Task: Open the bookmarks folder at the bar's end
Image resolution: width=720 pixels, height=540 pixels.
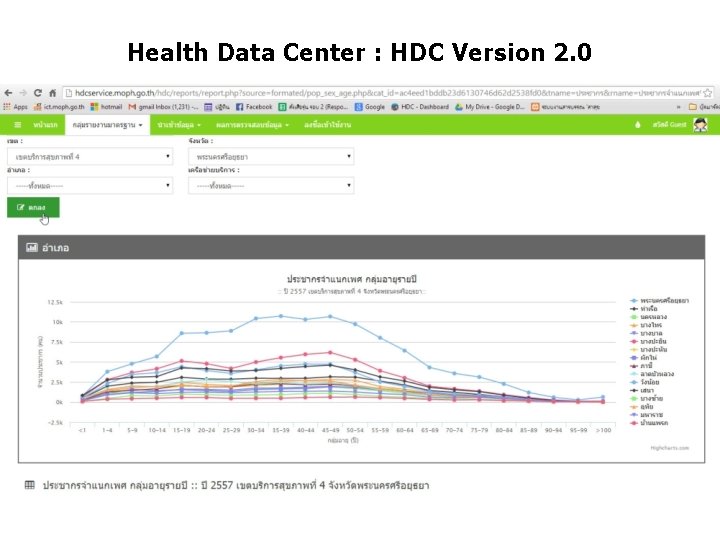Action: coord(703,107)
